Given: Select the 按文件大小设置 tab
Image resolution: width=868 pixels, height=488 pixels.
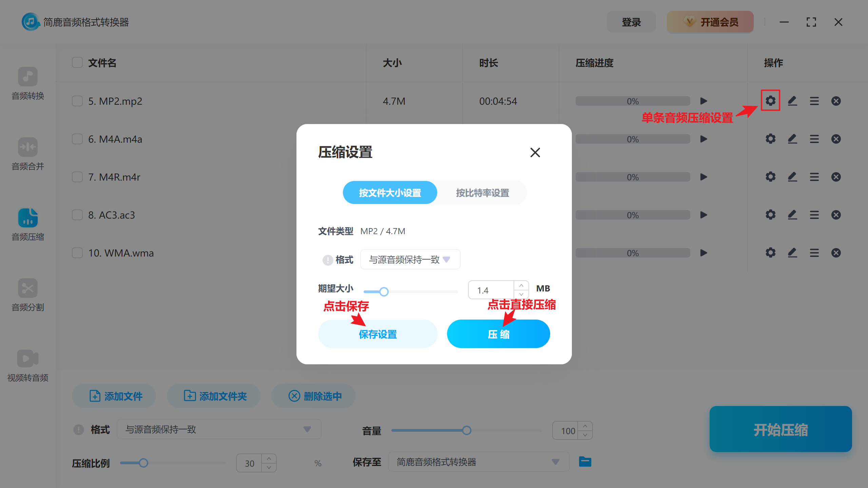Looking at the screenshot, I should pos(389,192).
